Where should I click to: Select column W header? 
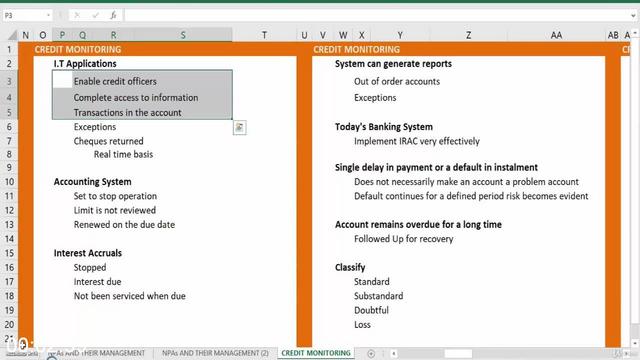[343, 35]
